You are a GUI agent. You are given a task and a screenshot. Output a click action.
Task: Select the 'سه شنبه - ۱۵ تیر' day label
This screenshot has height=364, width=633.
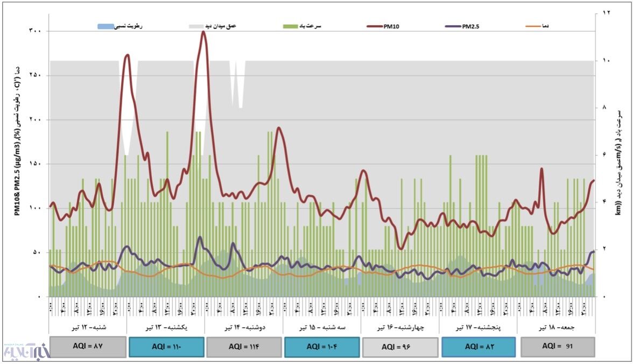tap(322, 328)
